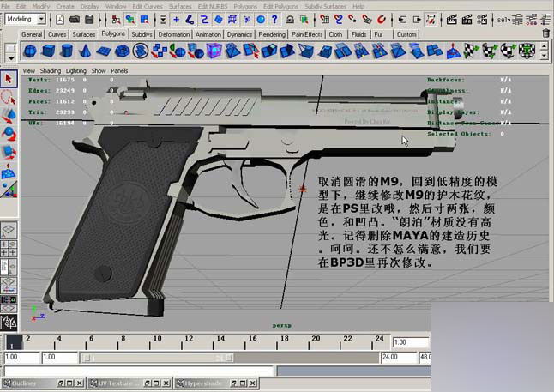
Task: Click the blue question mark icon
Action: point(274,20)
